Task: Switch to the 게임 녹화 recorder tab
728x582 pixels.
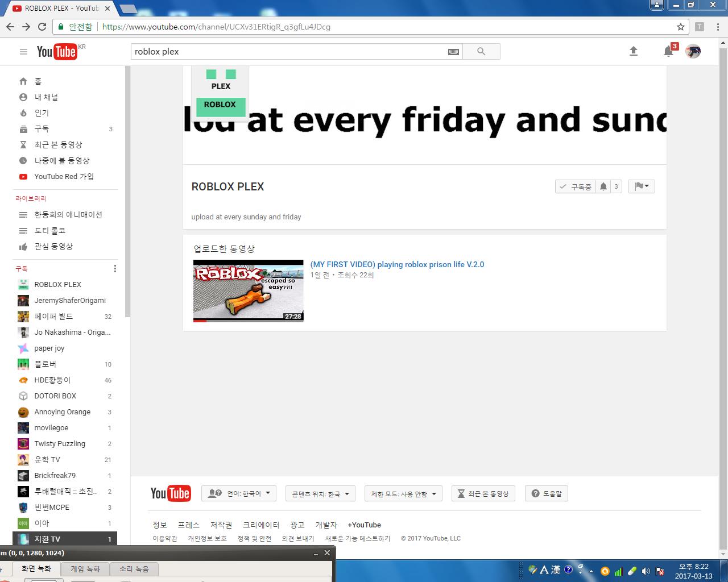Action: (x=85, y=568)
